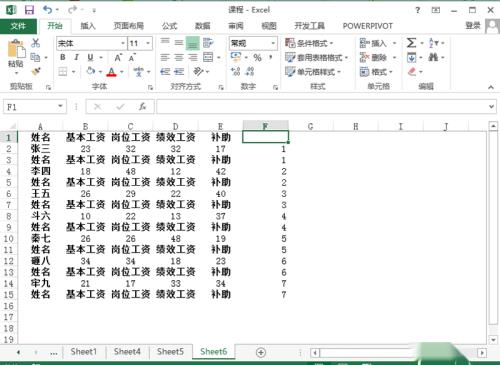Click the Save icon in quick access toolbar
This screenshot has width=500, height=365.
click(29, 10)
